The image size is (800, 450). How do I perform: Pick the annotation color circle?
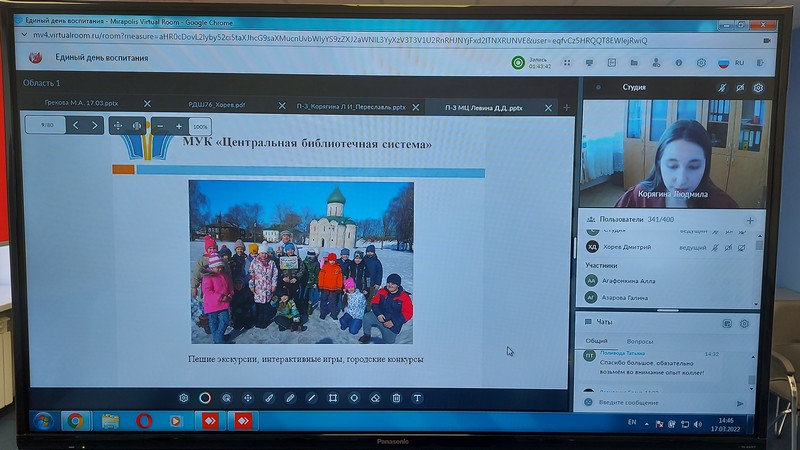(x=205, y=398)
